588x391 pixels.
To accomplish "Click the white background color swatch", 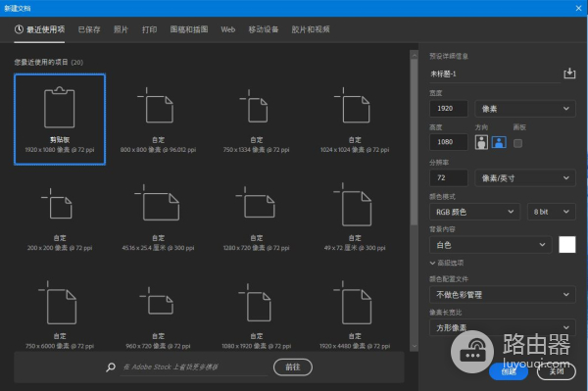I will pos(567,245).
